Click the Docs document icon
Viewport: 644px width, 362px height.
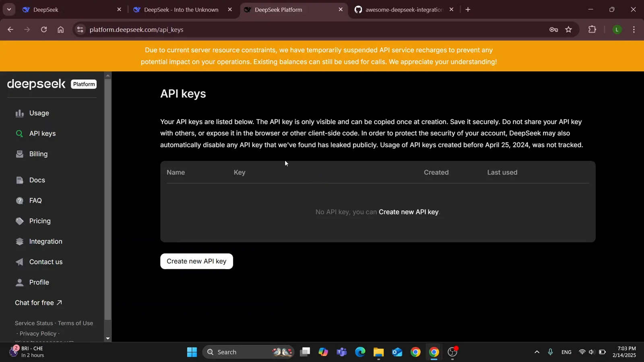(x=19, y=180)
